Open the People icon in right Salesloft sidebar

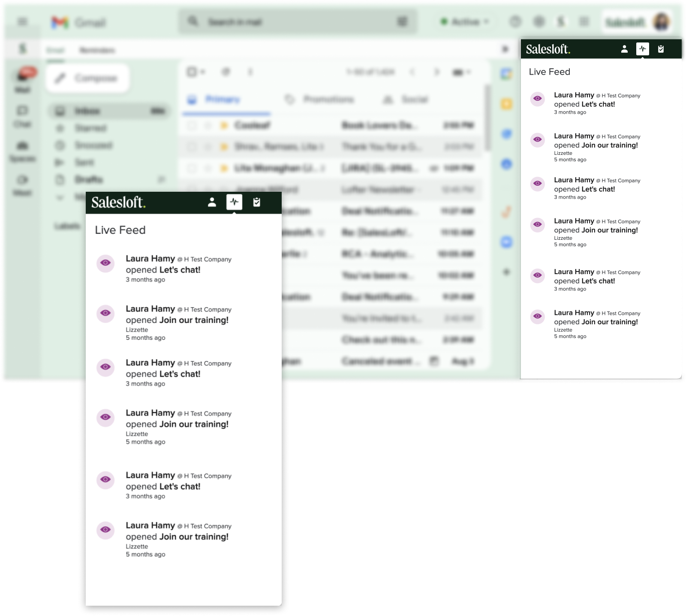(x=624, y=49)
